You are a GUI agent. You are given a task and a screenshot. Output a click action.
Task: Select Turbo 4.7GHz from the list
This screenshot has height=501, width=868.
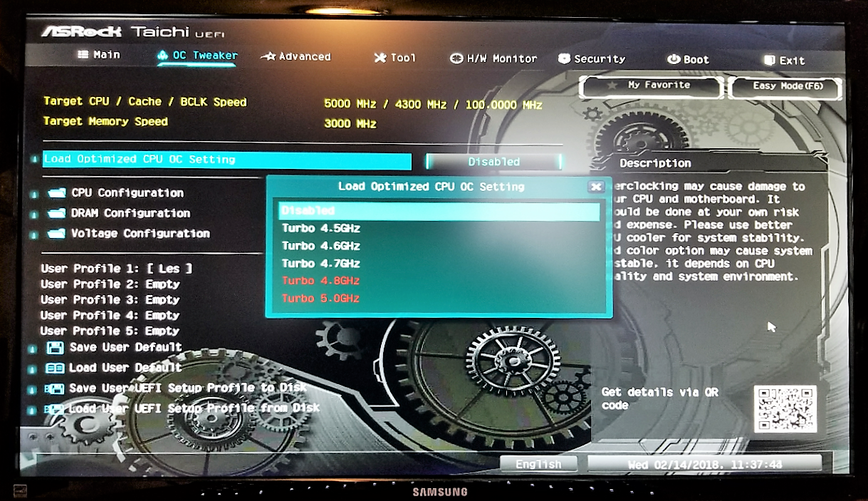(x=321, y=264)
